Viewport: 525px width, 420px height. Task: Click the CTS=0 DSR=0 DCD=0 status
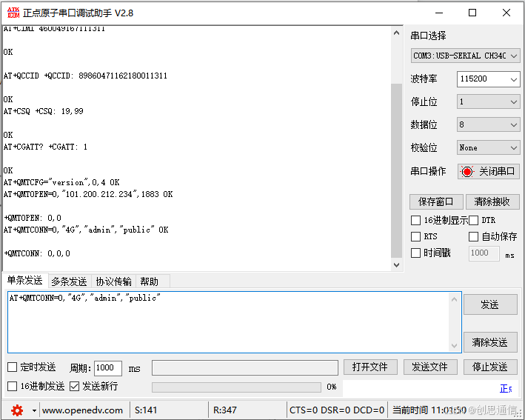click(x=337, y=410)
